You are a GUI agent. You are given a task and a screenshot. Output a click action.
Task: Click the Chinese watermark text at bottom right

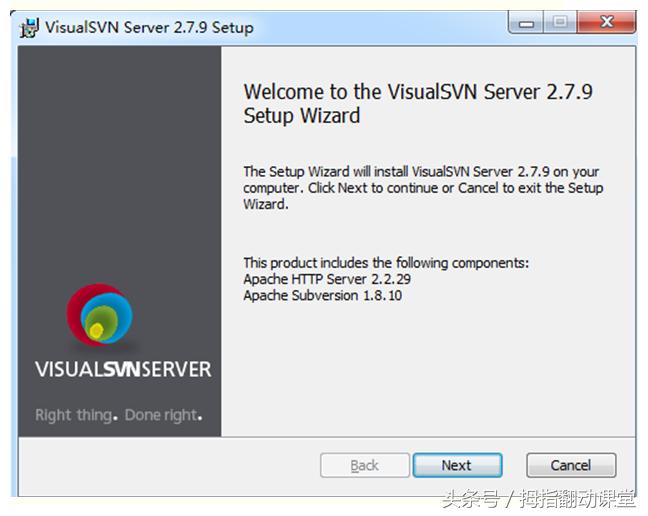pos(538,499)
